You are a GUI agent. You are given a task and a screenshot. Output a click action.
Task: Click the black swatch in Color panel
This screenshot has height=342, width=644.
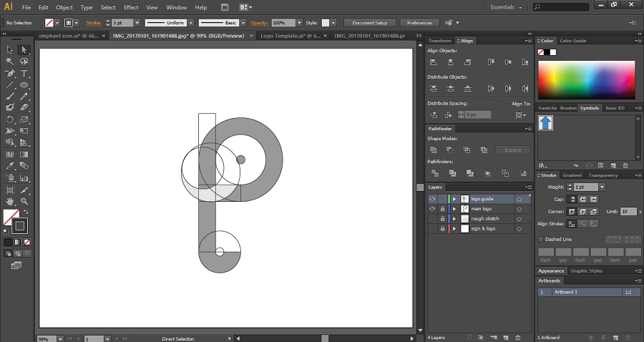(547, 52)
